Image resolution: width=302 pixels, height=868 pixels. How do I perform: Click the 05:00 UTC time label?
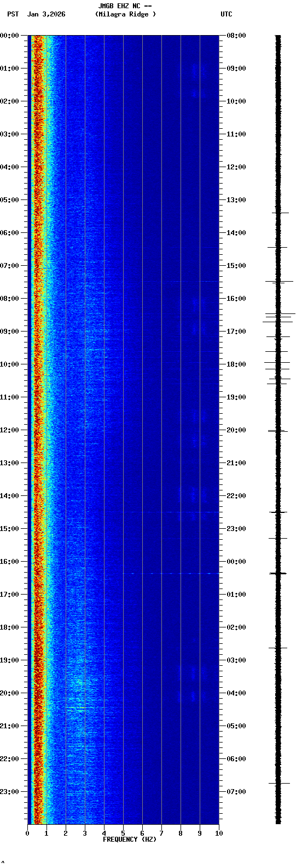pyautogui.click(x=236, y=726)
